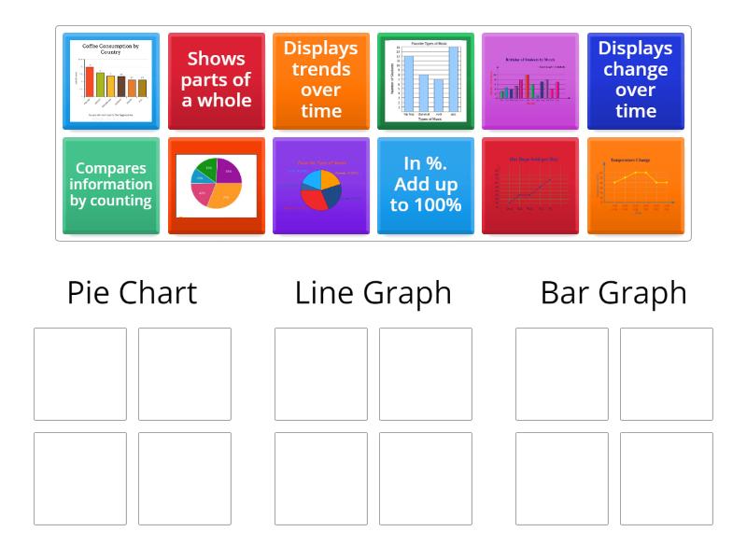The width and height of the screenshot is (747, 560).
Task: Click the Line Graph group heading
Action: (x=373, y=293)
